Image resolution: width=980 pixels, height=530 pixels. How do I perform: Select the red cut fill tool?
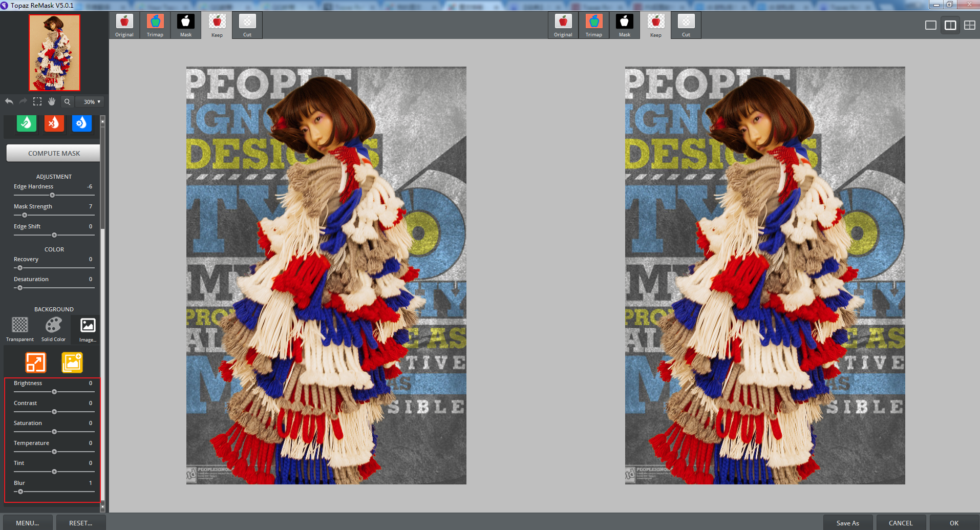(54, 123)
